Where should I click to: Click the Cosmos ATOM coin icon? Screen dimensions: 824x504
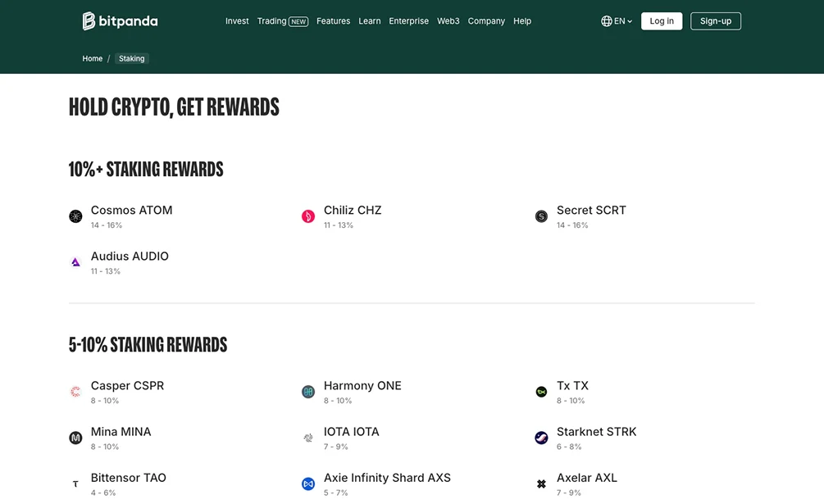point(75,216)
